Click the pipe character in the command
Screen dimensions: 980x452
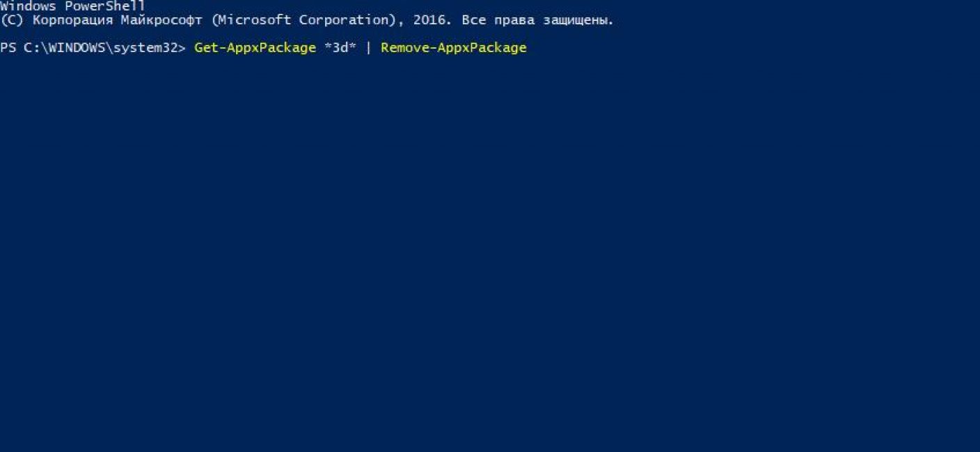tap(368, 48)
